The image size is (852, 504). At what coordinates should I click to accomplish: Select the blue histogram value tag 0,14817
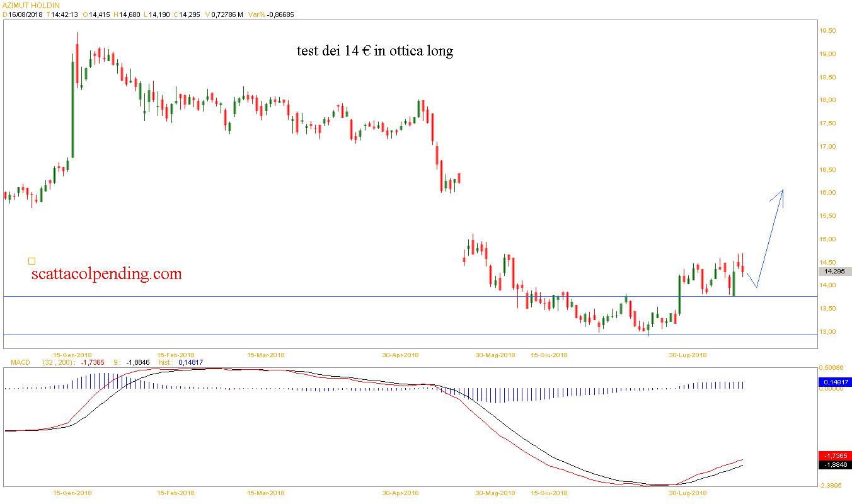(834, 382)
